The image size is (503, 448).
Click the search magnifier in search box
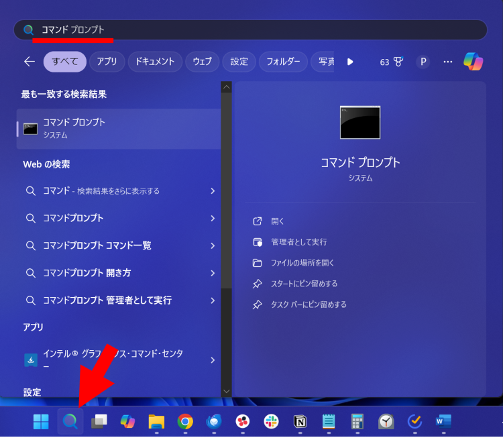[28, 30]
